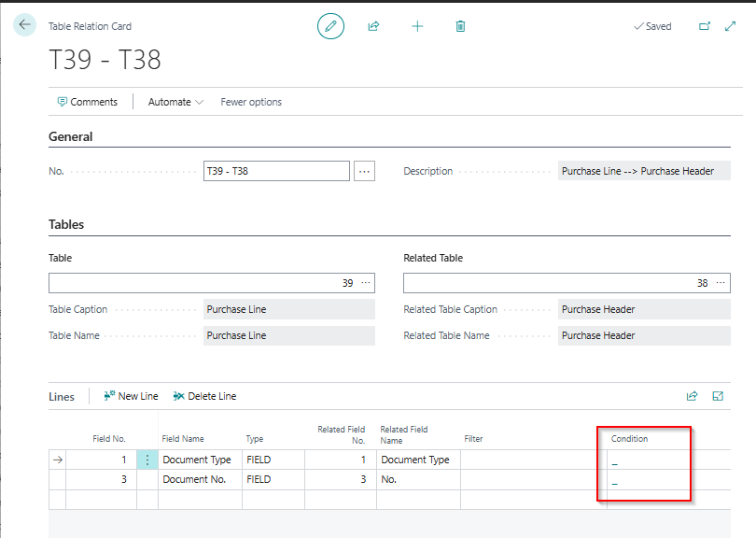Click the trash delete icon
This screenshot has width=756, height=538.
[x=460, y=26]
